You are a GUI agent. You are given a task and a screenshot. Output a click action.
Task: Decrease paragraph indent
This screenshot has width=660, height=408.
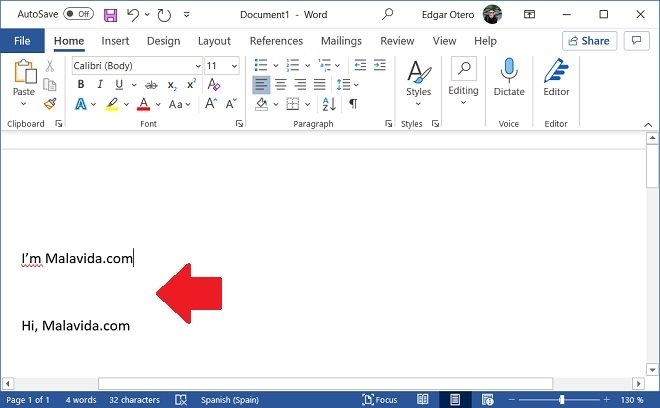click(360, 65)
